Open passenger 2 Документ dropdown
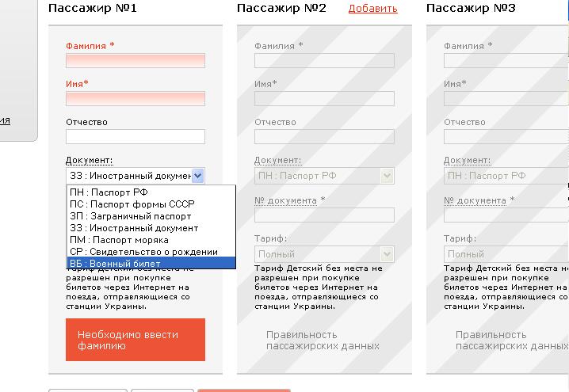The width and height of the screenshot is (569, 392). (x=324, y=176)
